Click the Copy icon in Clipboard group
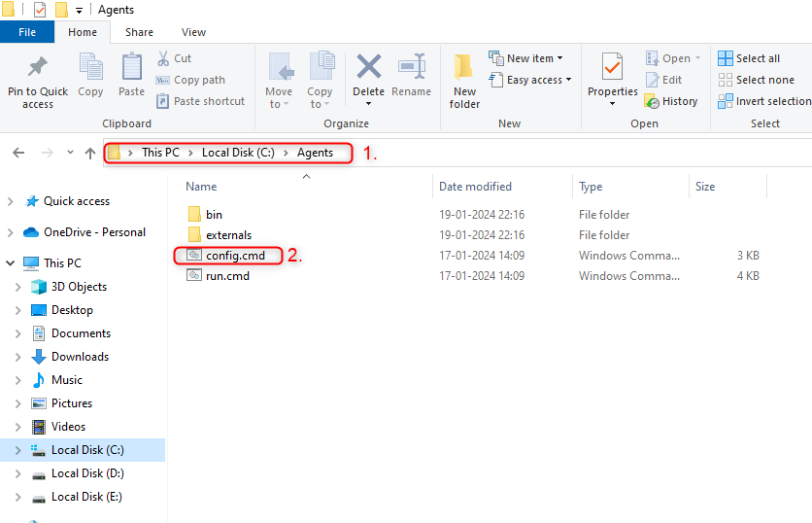812x523 pixels. (90, 68)
